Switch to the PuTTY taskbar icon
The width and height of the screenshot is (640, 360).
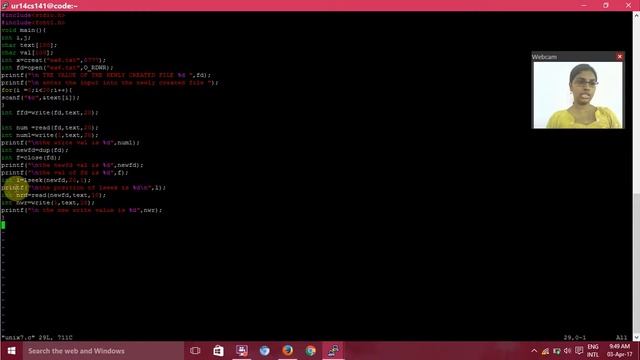[x=333, y=351]
